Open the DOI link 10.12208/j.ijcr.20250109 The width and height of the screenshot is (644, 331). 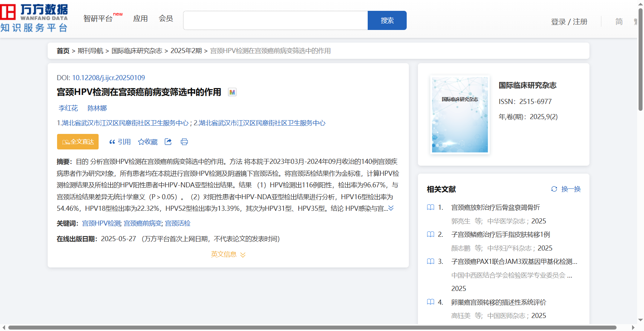(108, 78)
